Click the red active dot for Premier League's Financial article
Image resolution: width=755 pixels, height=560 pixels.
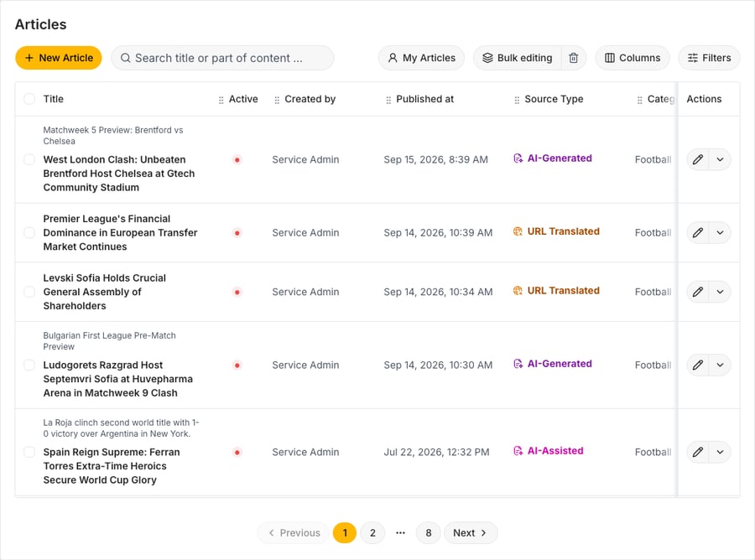coord(237,233)
